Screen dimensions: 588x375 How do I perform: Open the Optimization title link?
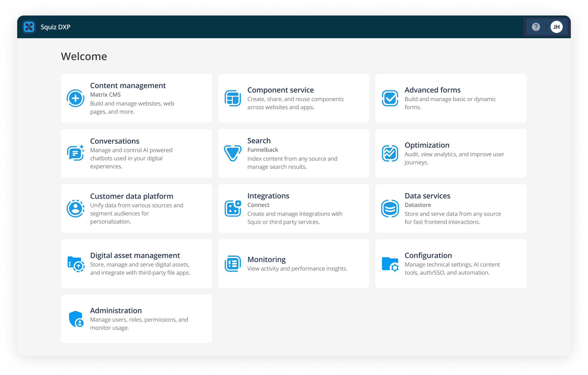click(427, 145)
